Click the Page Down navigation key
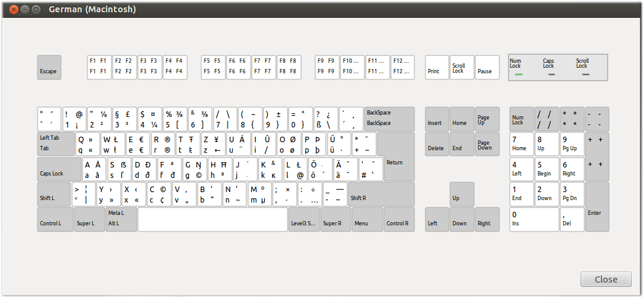 [x=487, y=144]
